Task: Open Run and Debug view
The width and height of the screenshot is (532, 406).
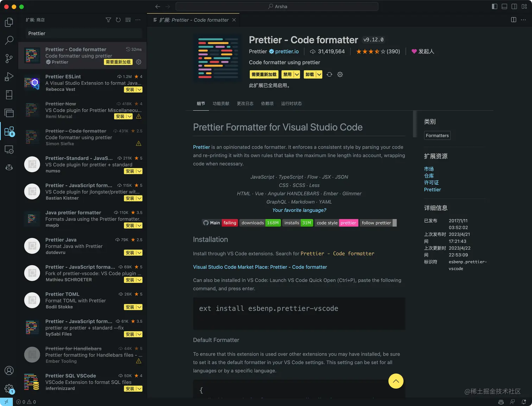Action: tap(9, 77)
